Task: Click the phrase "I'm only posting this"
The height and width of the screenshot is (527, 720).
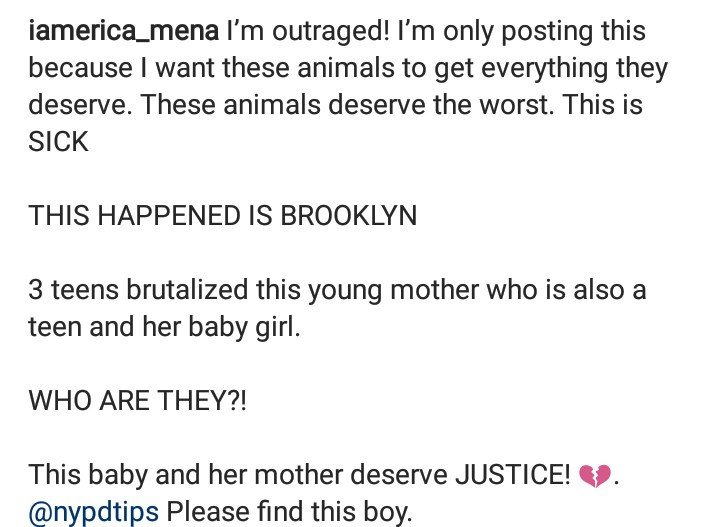Action: (x=522, y=32)
